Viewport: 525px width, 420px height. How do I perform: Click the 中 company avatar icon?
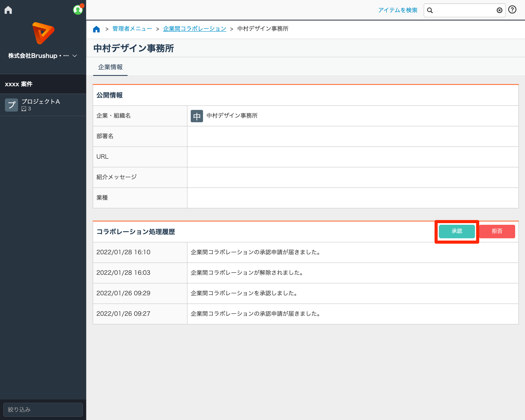pos(197,116)
